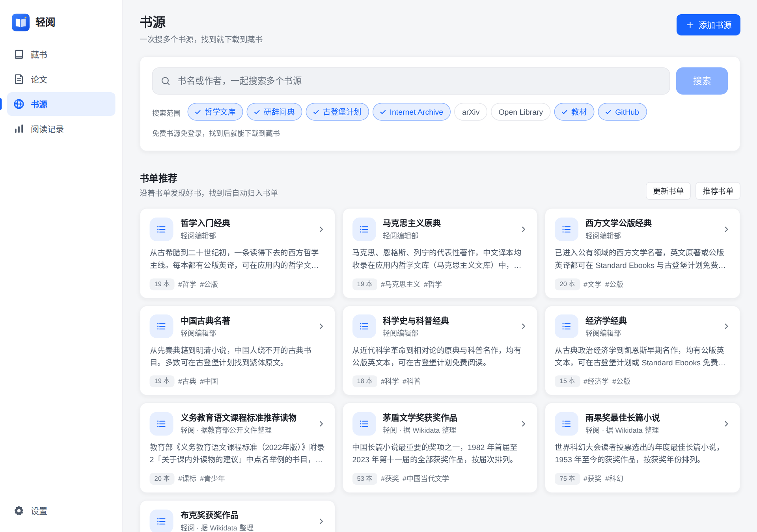This screenshot has width=757, height=532.
Task: Click the 搜索 button
Action: (x=702, y=81)
